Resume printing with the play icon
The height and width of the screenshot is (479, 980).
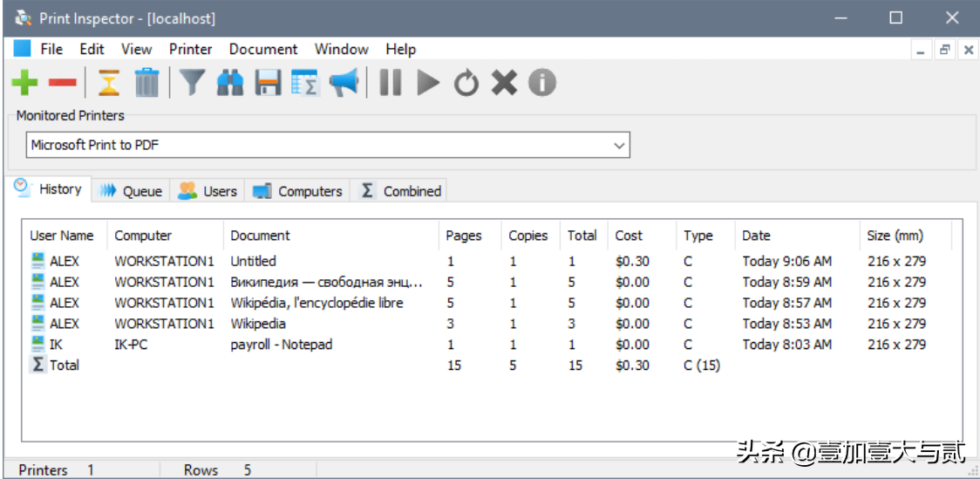(427, 83)
